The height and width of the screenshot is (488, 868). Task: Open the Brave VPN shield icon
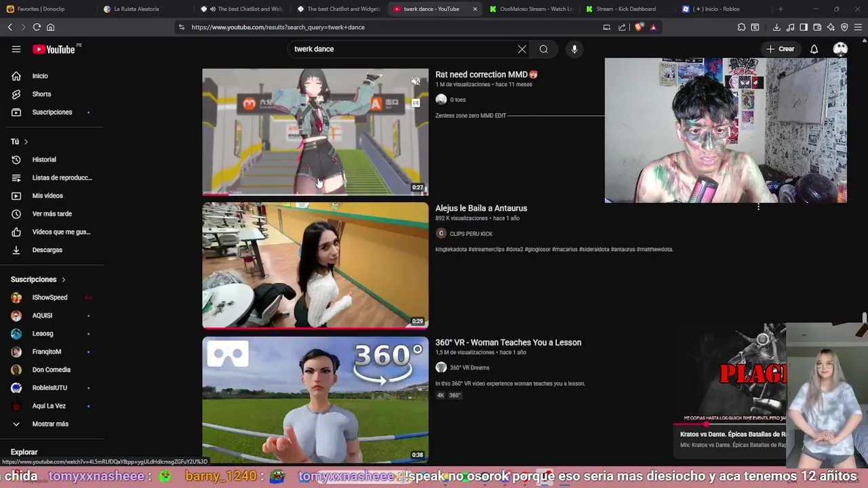point(844,27)
